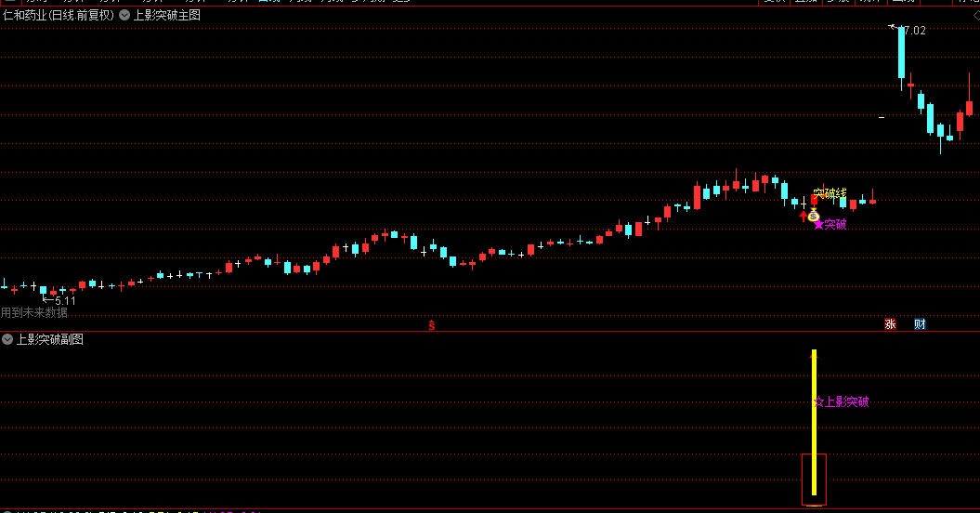Click the 5.11 low price label
980x513 pixels.
[65, 301]
